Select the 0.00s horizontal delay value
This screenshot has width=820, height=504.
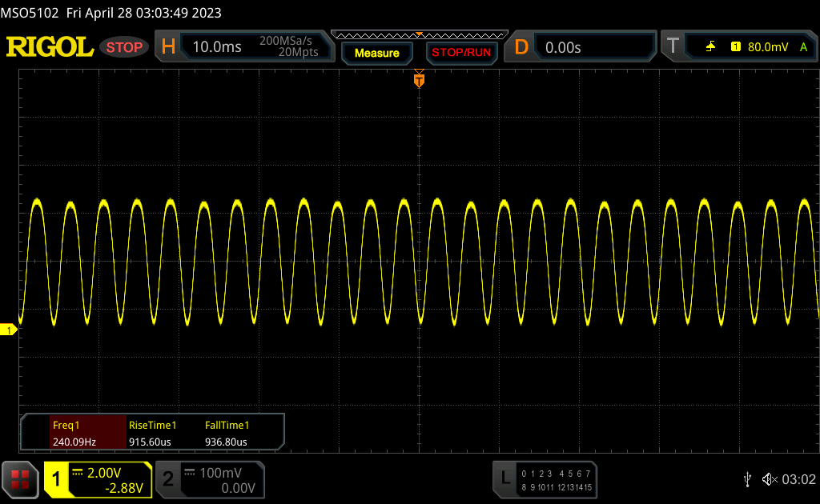[563, 47]
